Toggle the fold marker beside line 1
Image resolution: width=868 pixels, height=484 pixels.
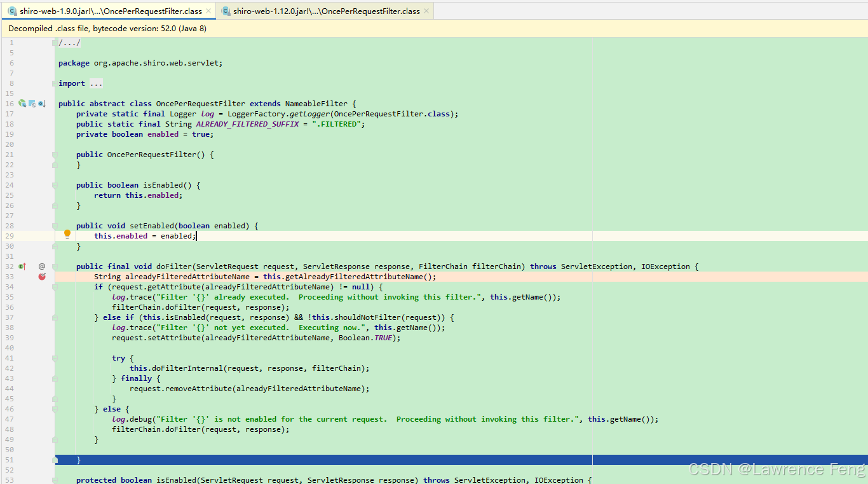click(x=55, y=43)
